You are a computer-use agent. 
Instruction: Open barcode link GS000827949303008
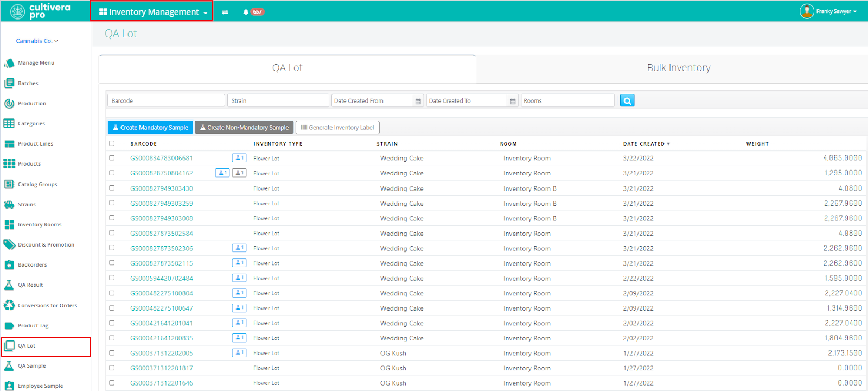point(162,218)
